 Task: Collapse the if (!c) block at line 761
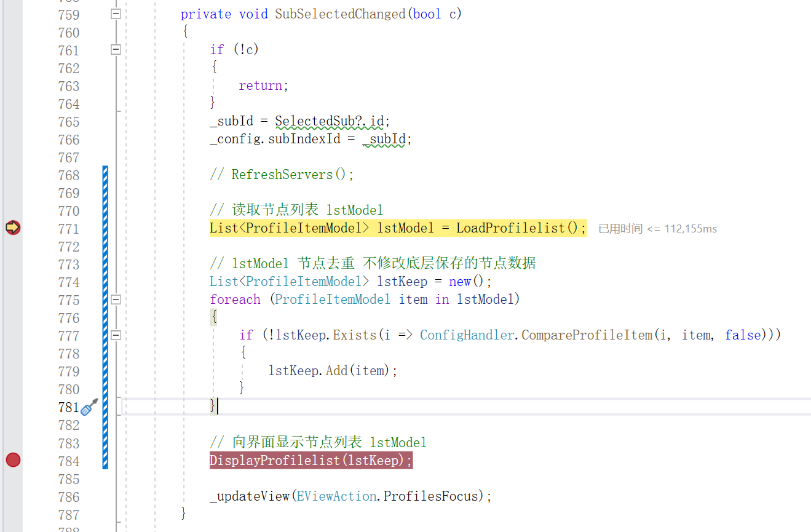pyautogui.click(x=116, y=50)
